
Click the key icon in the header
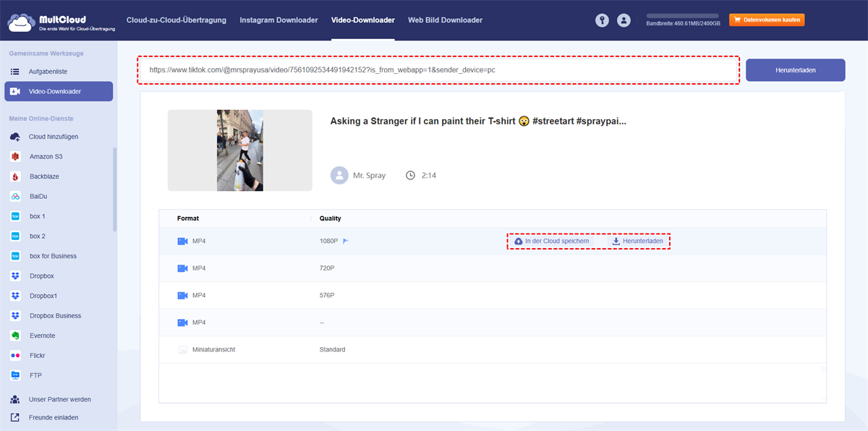point(602,20)
